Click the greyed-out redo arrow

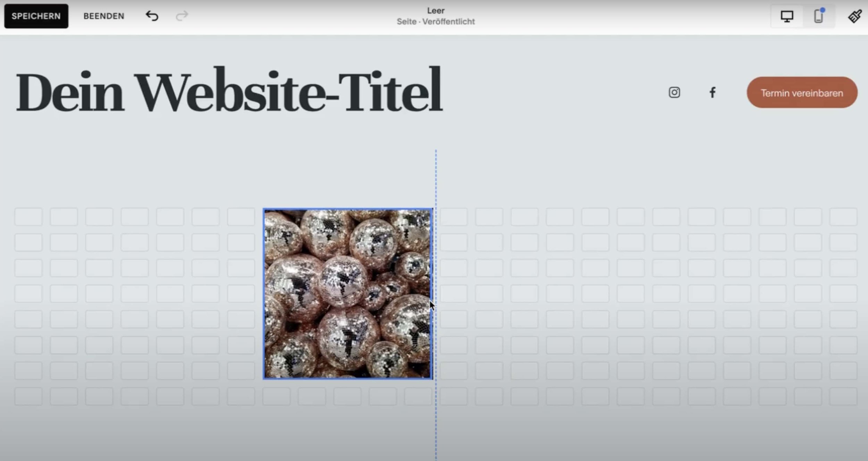(182, 16)
